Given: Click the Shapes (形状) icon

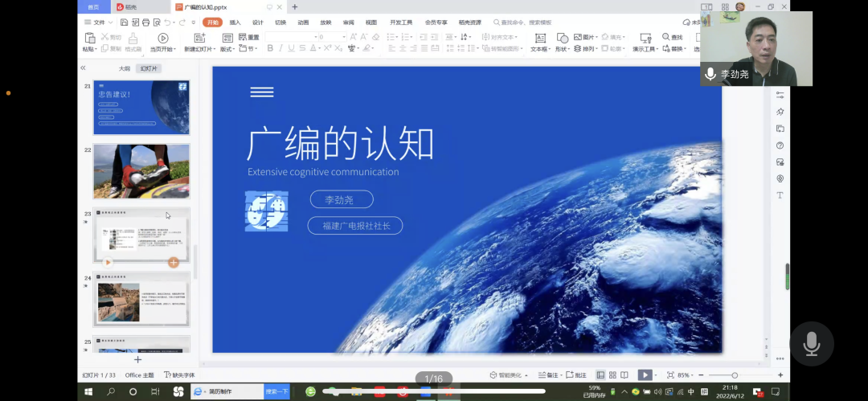Looking at the screenshot, I should [563, 39].
